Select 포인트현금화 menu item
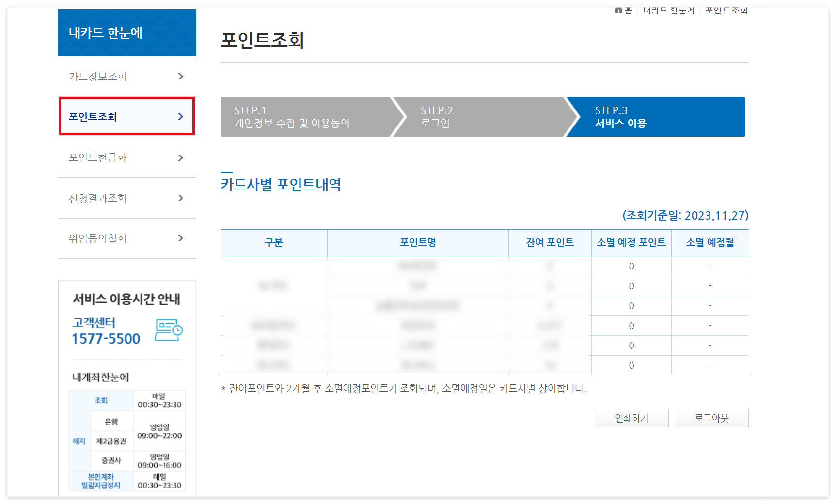 point(97,157)
